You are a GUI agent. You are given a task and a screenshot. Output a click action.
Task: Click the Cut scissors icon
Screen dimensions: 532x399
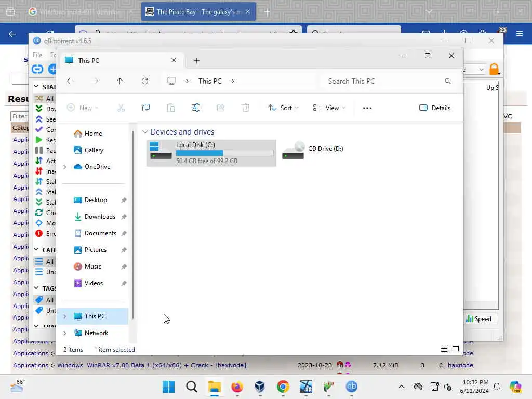click(121, 108)
